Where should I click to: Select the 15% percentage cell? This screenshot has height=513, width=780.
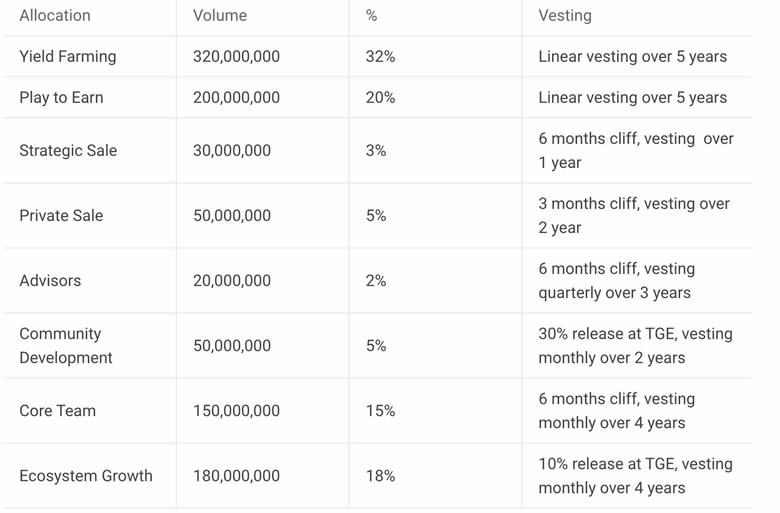click(380, 411)
